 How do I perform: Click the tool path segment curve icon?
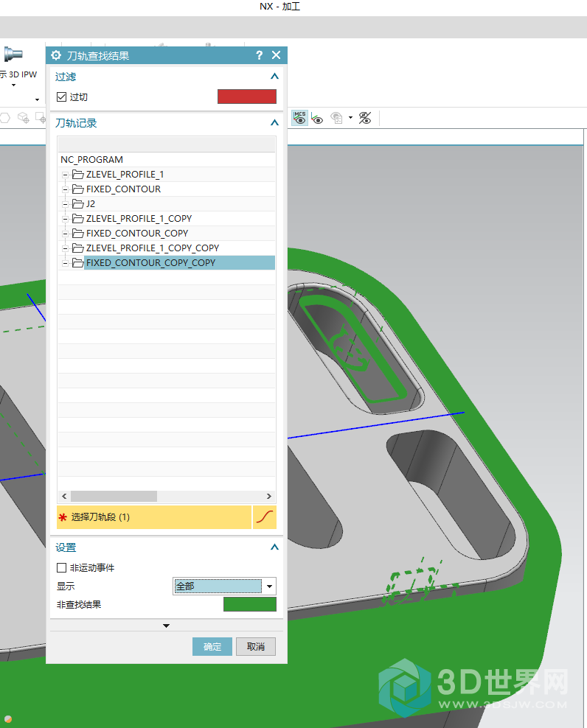click(264, 517)
